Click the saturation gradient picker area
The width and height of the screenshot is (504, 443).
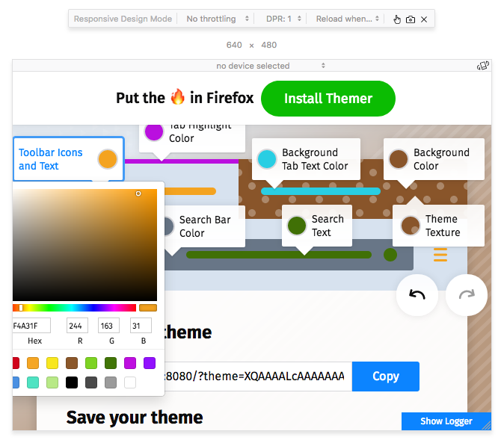pyautogui.click(x=84, y=245)
